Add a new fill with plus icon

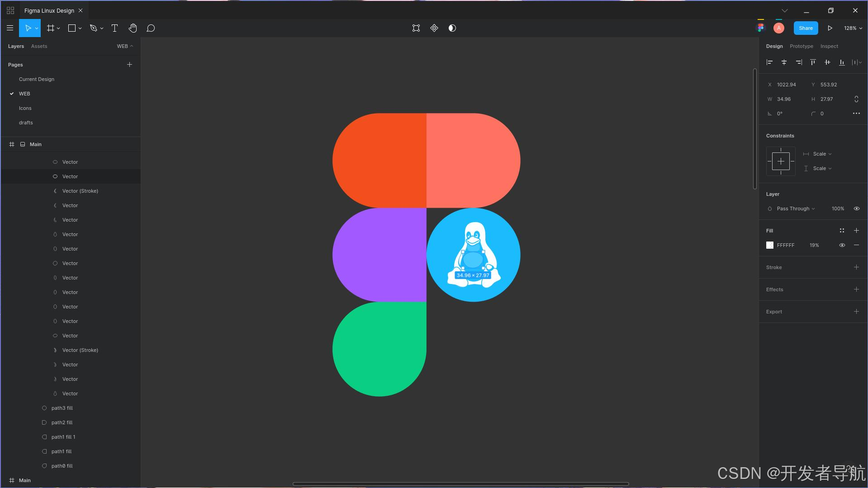point(856,231)
